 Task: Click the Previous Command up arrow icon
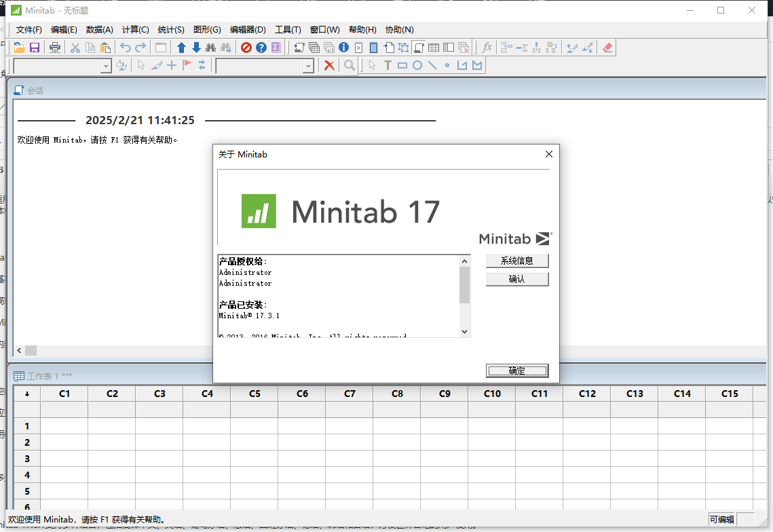click(x=181, y=47)
